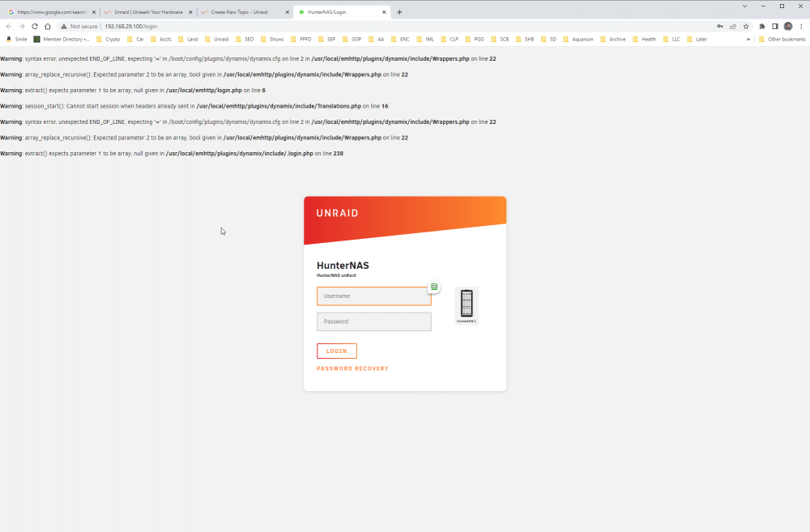Open the Land bookmarks folder
This screenshot has width=810, height=532.
[188, 39]
